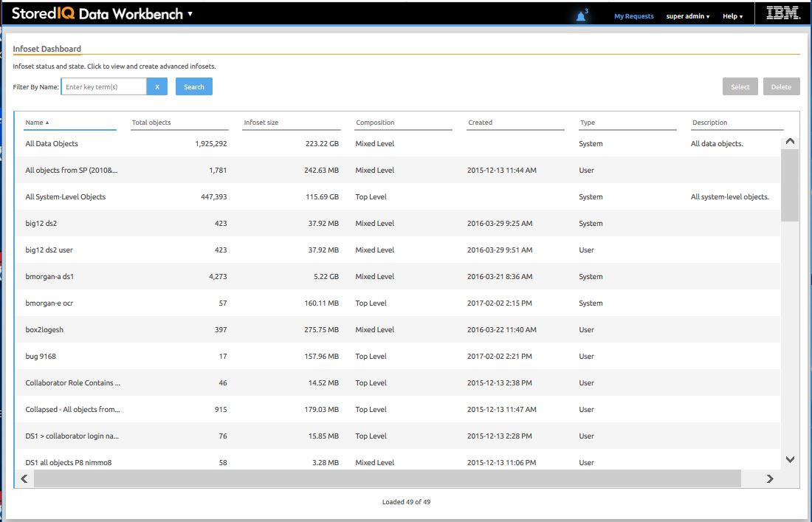Screen dimensions: 812x522
Task: Open the Help dropdown menu
Action: tap(733, 16)
